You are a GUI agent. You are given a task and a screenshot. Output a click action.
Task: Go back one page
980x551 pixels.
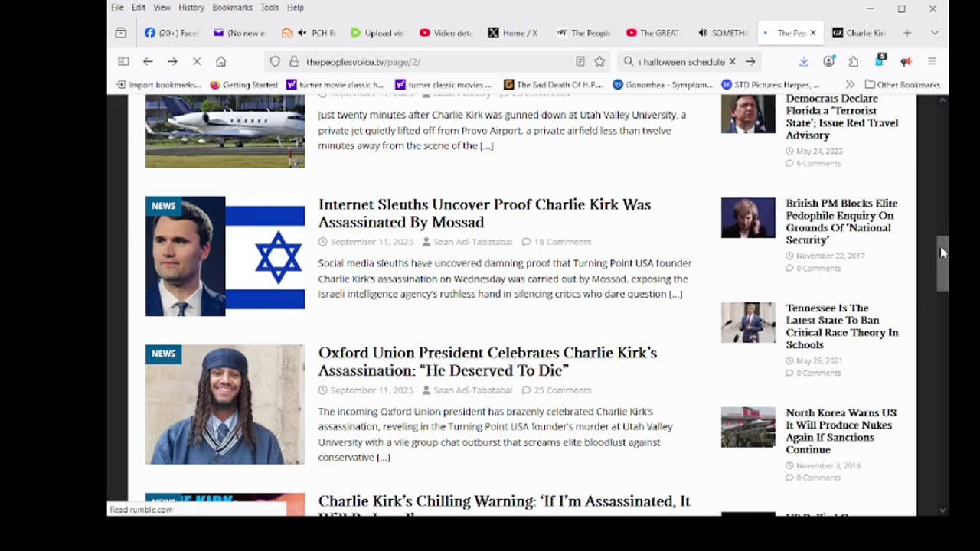point(148,61)
